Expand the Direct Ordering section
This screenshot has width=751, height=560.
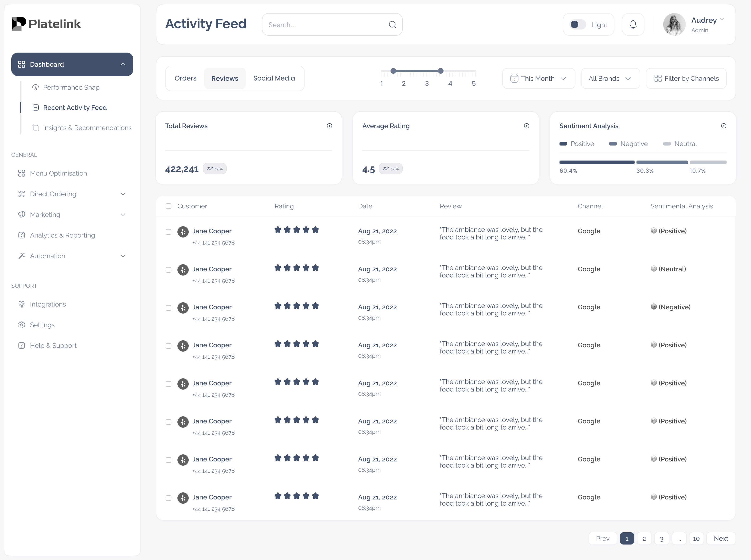tap(123, 194)
